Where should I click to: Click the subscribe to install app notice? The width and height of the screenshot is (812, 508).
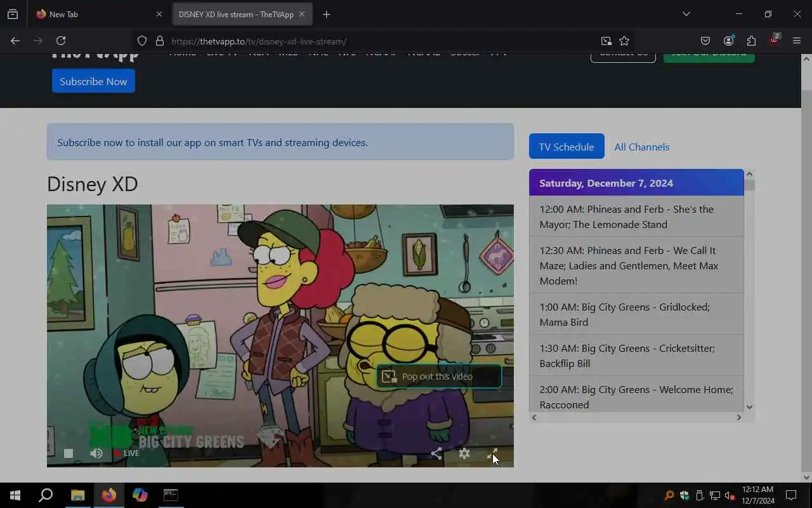(x=280, y=142)
